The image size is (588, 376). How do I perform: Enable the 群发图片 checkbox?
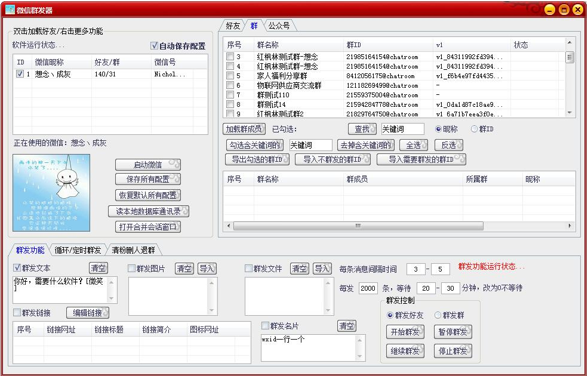coord(132,269)
